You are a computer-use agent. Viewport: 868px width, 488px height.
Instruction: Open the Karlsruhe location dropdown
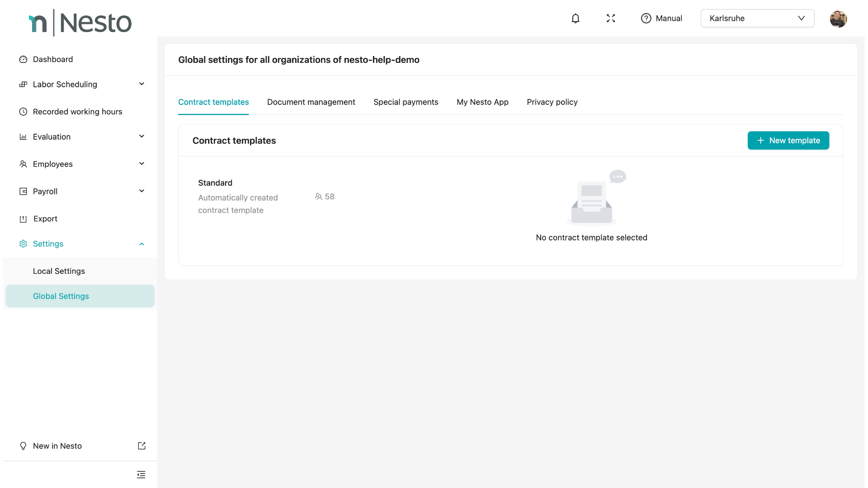click(x=757, y=19)
